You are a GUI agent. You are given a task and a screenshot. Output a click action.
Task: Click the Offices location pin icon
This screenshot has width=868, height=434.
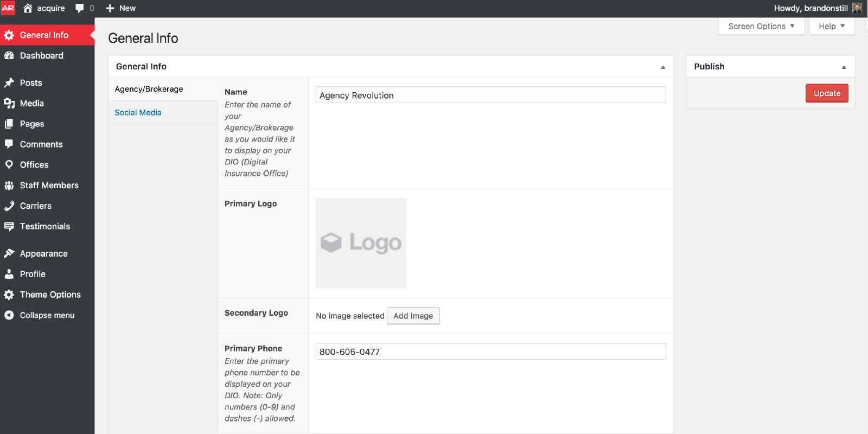click(9, 164)
